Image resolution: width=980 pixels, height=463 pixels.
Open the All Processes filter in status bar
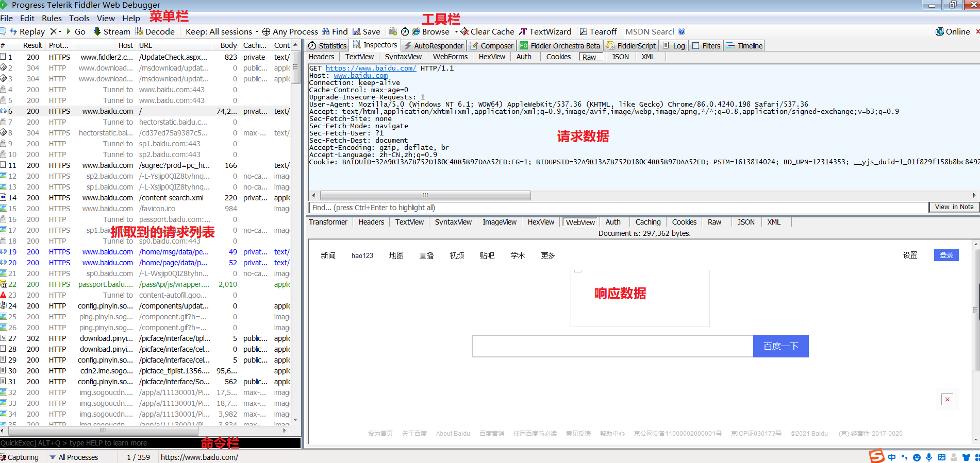point(74,457)
